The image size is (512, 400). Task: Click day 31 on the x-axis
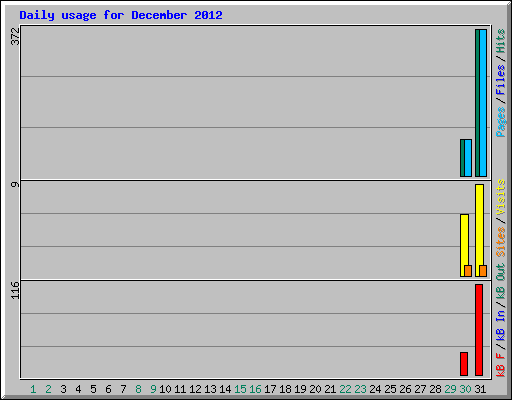coord(480,389)
